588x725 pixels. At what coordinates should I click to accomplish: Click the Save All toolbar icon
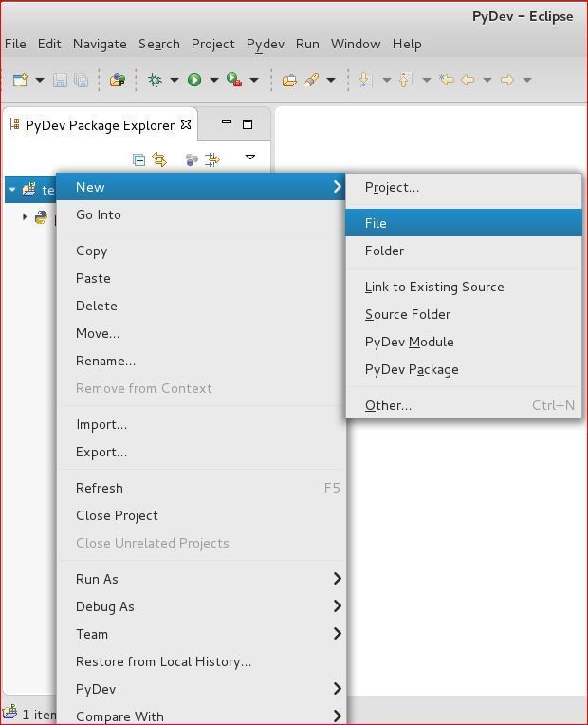coord(81,80)
